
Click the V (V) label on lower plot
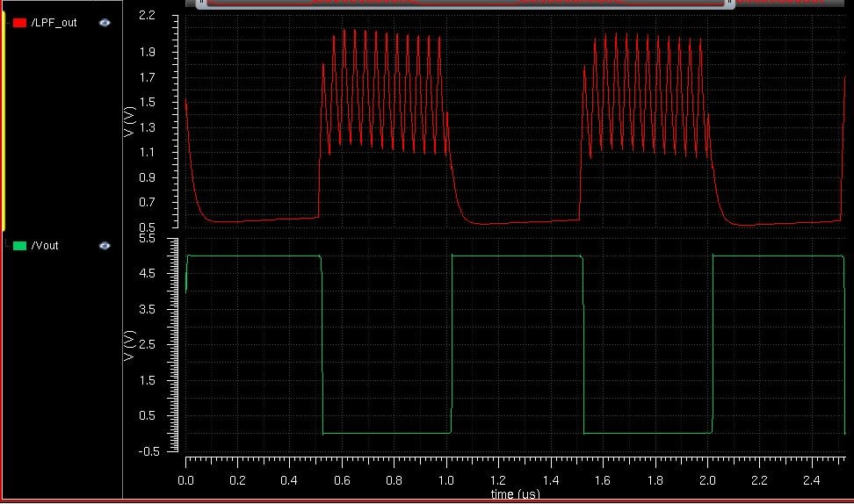(131, 345)
